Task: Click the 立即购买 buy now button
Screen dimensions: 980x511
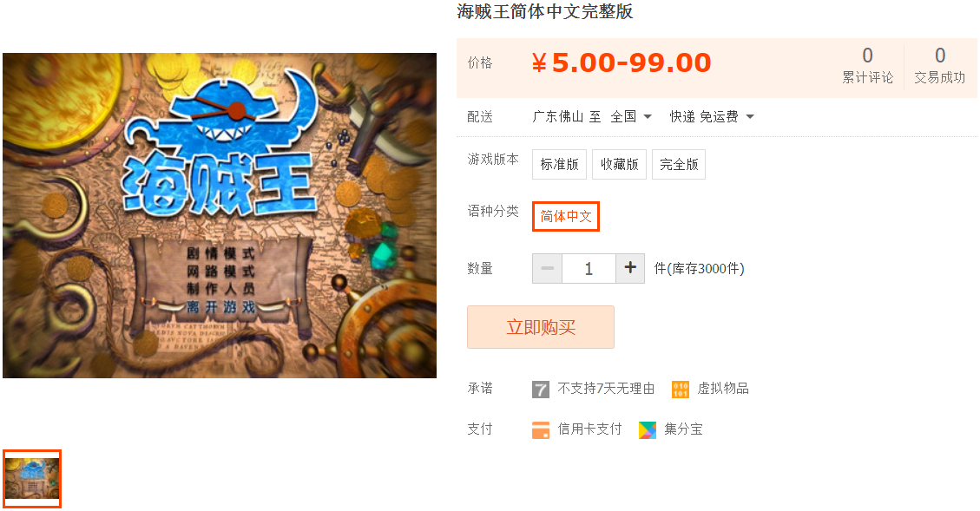Action: pos(541,327)
